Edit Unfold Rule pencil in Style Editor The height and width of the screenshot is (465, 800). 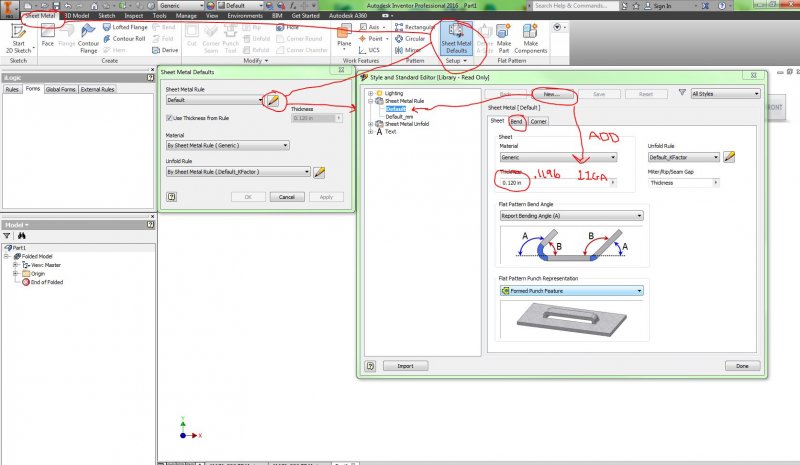pos(729,157)
